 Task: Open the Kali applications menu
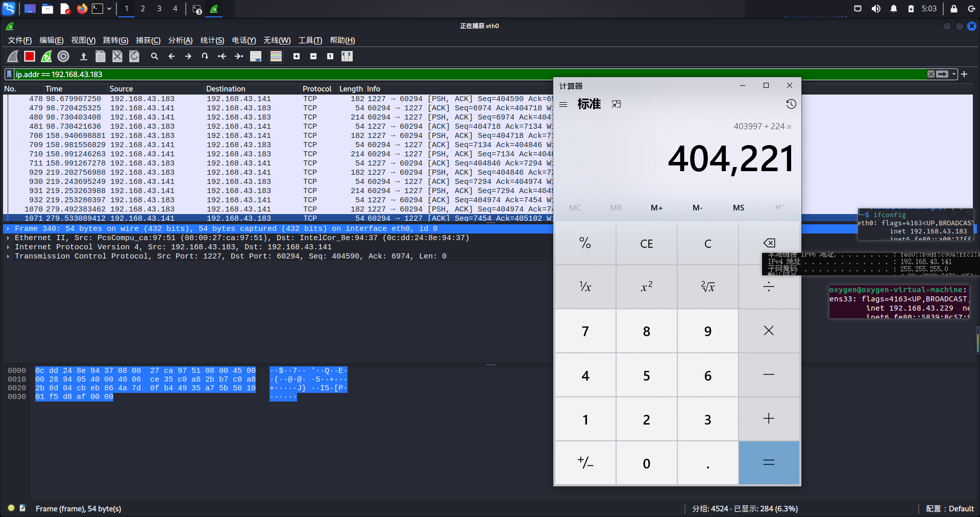click(x=9, y=9)
